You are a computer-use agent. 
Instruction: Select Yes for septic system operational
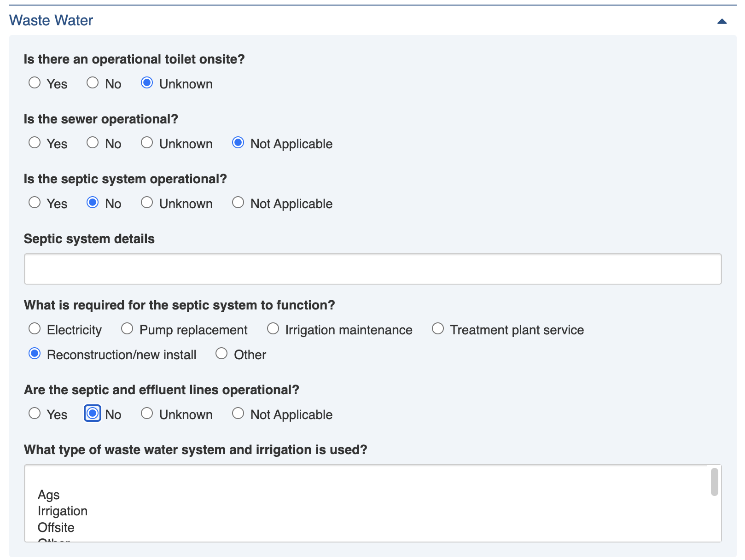point(35,203)
